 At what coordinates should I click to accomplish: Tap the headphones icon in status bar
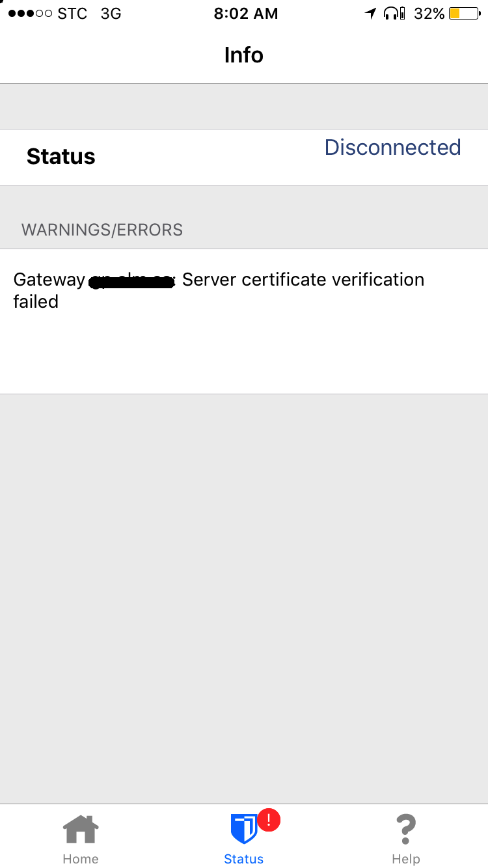click(394, 13)
